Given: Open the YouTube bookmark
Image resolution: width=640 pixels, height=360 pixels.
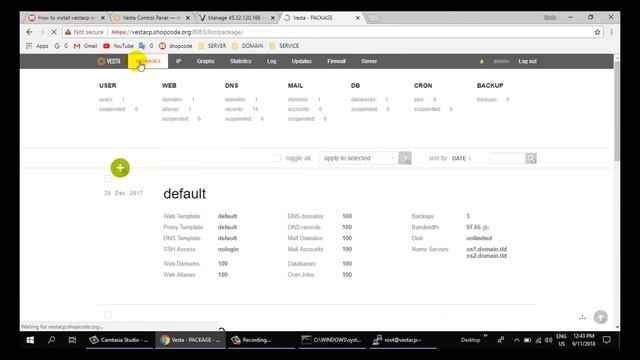Looking at the screenshot, I should click(x=118, y=46).
